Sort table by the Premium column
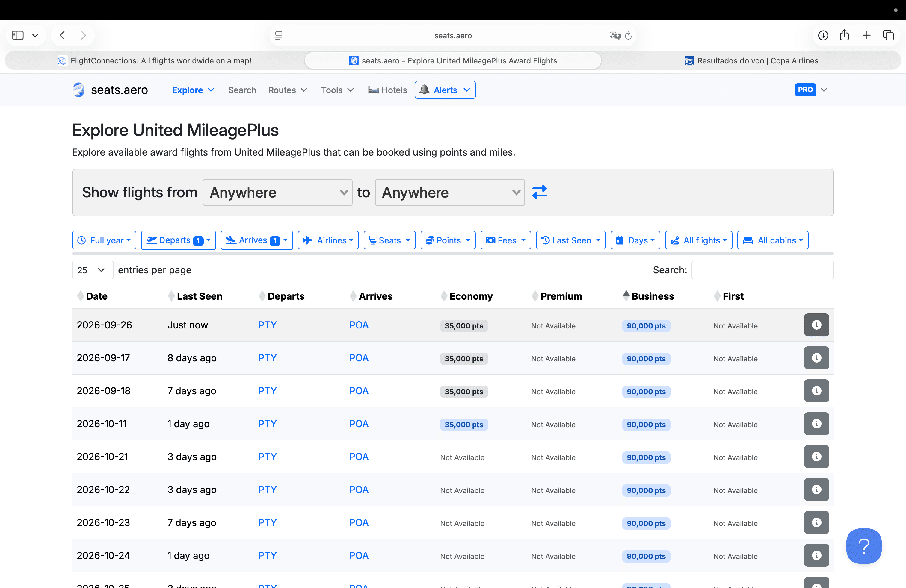Image resolution: width=906 pixels, height=588 pixels. pos(557,296)
